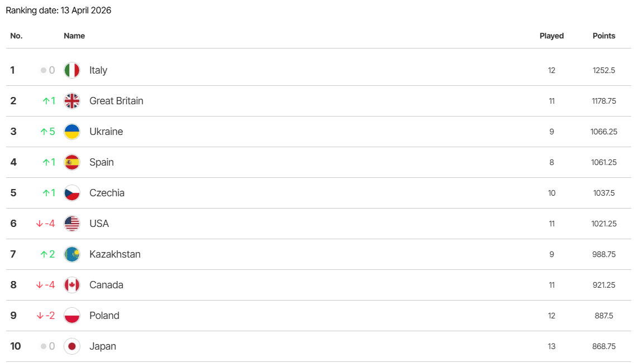Image resolution: width=644 pixels, height=363 pixels.
Task: Click the Name column header
Action: click(x=74, y=36)
